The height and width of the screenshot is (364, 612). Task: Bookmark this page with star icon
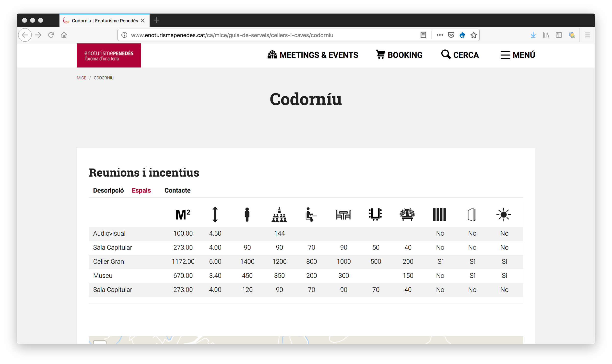click(x=474, y=35)
